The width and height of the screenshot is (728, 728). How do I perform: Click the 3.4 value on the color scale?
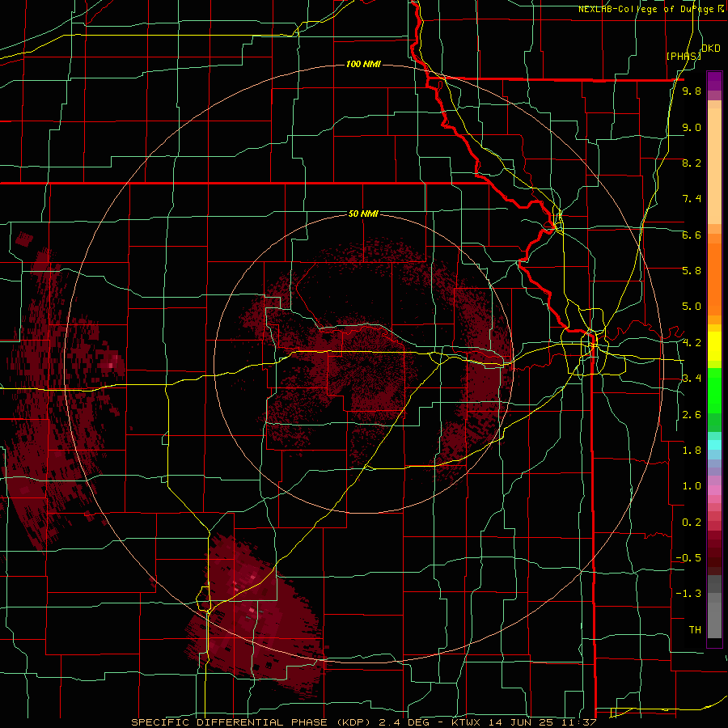(692, 378)
